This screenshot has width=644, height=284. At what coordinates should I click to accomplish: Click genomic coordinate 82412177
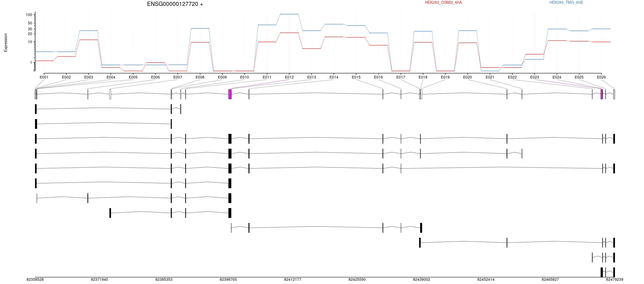coord(293,280)
